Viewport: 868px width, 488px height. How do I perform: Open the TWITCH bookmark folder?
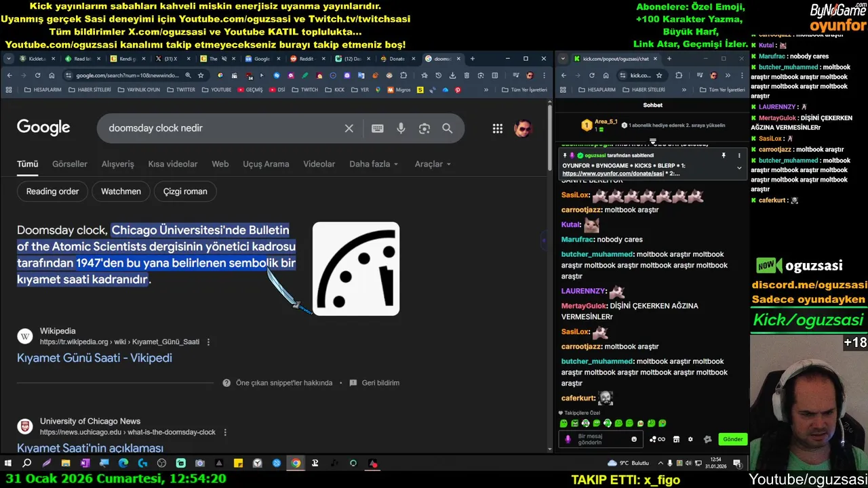[x=304, y=89]
